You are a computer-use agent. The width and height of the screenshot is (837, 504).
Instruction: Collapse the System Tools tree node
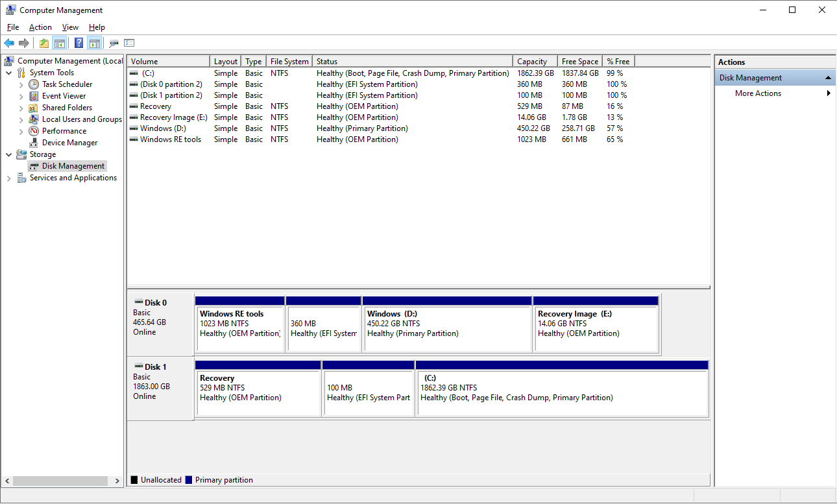coord(9,73)
